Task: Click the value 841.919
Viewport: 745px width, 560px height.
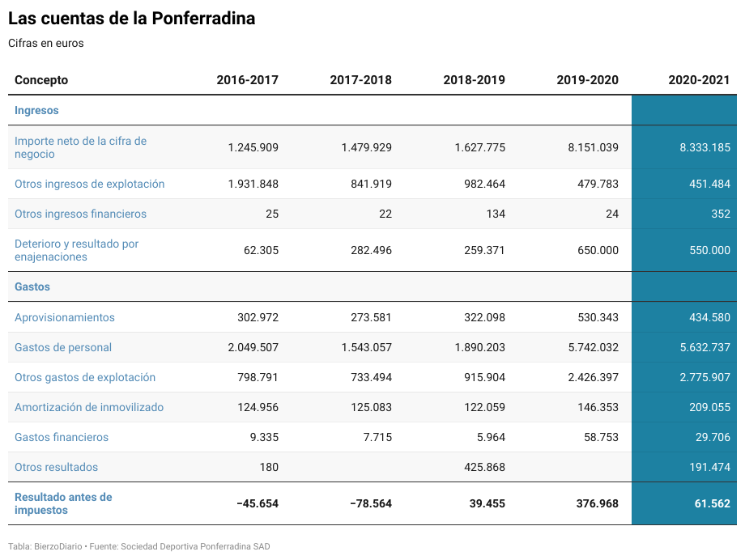Action: (x=372, y=184)
